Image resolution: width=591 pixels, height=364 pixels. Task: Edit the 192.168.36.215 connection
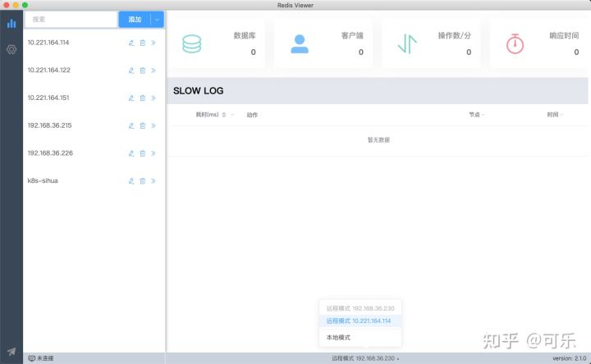(131, 125)
